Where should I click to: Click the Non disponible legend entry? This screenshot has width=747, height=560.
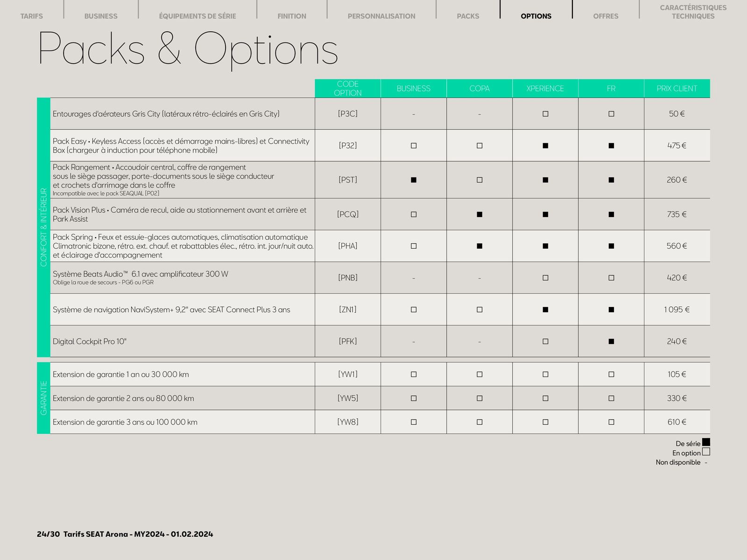tap(682, 462)
